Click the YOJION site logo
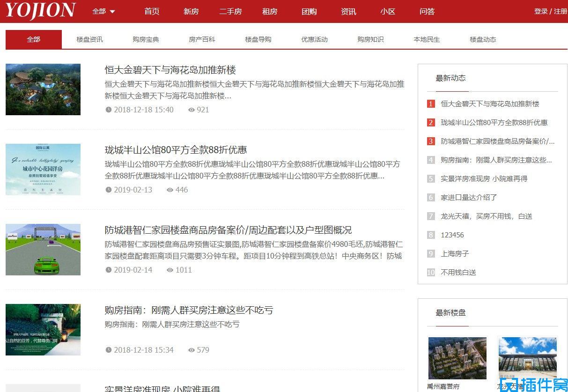Screen dimensions: 568x392 point(40,10)
